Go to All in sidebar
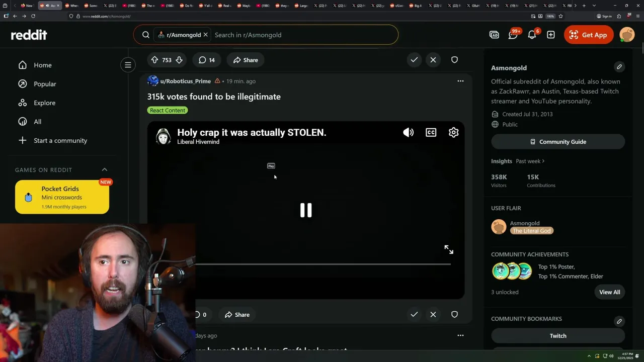644x362 pixels. tap(38, 122)
